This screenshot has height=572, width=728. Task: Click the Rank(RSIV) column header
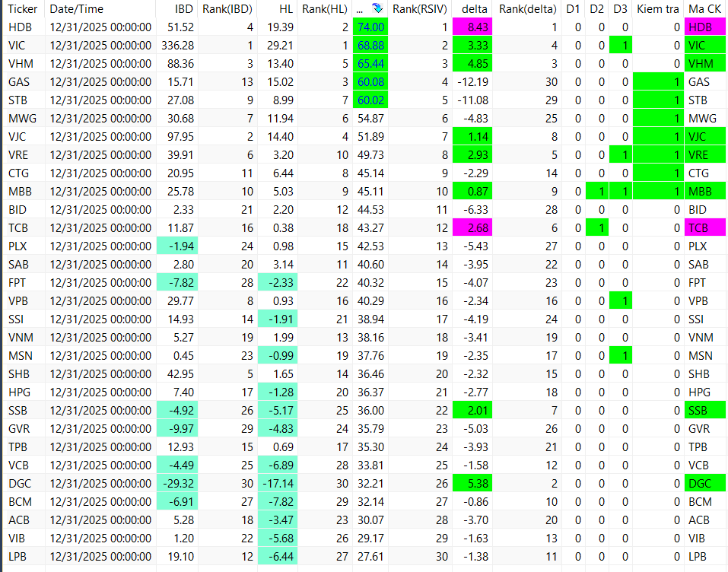420,9
